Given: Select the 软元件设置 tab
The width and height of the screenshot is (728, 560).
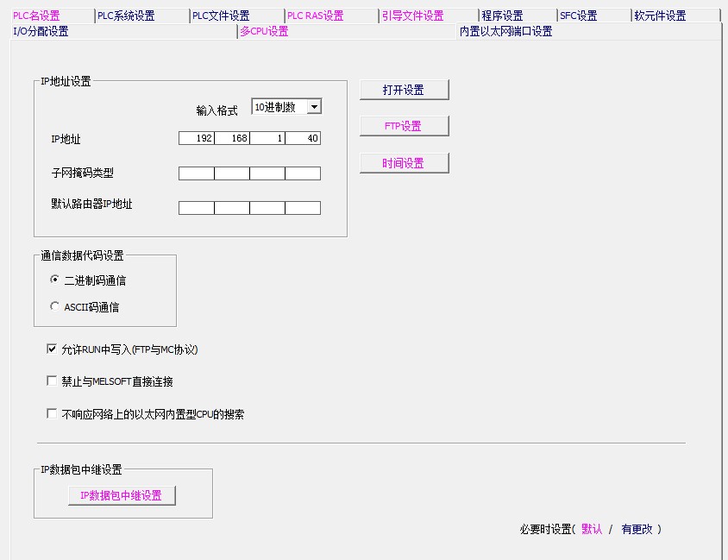Looking at the screenshot, I should coord(660,16).
